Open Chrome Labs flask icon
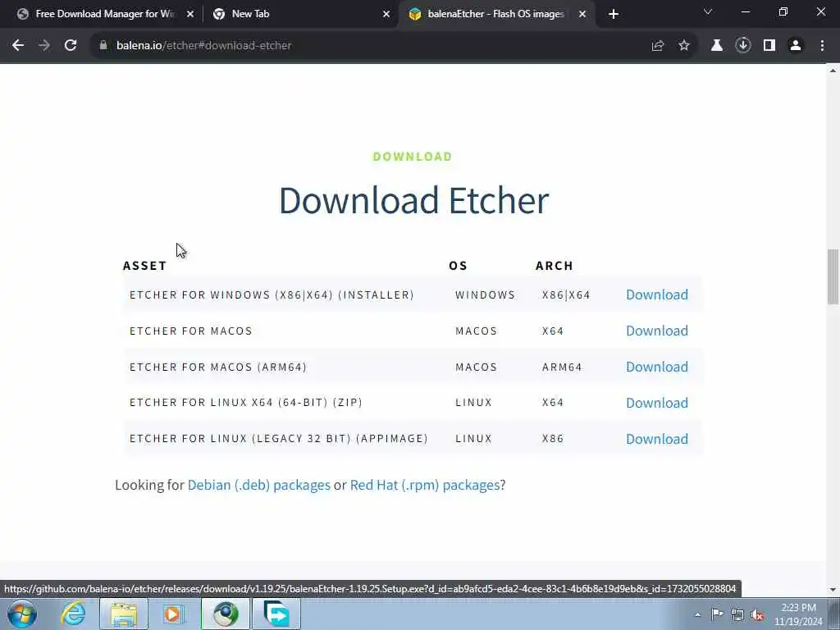Screen dimensions: 840x630 click(716, 46)
